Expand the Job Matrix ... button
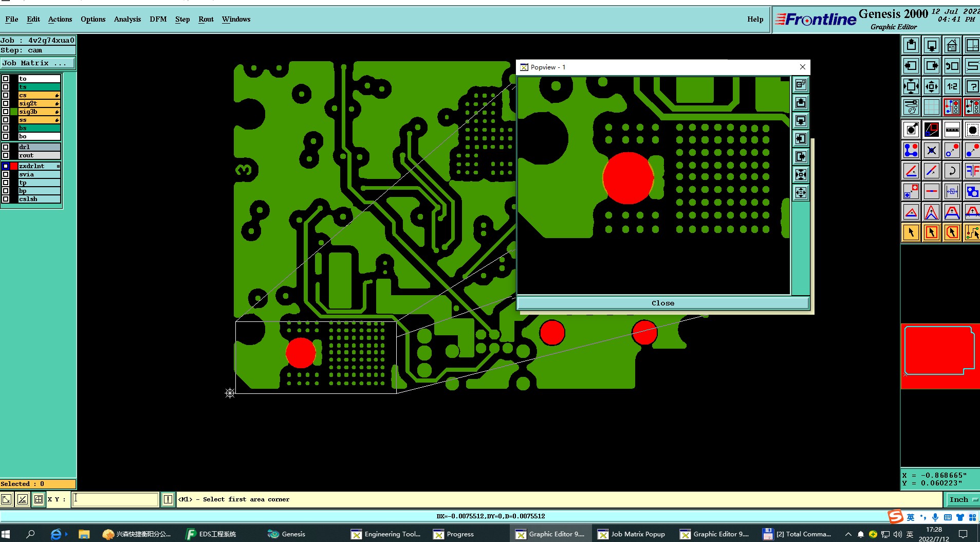The width and height of the screenshot is (980, 542). (38, 63)
